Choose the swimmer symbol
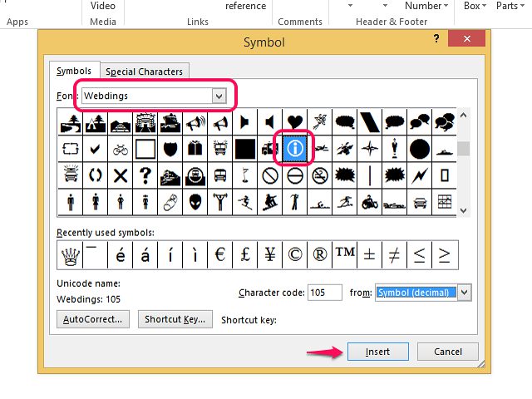This screenshot has height=399, width=532. (319, 202)
